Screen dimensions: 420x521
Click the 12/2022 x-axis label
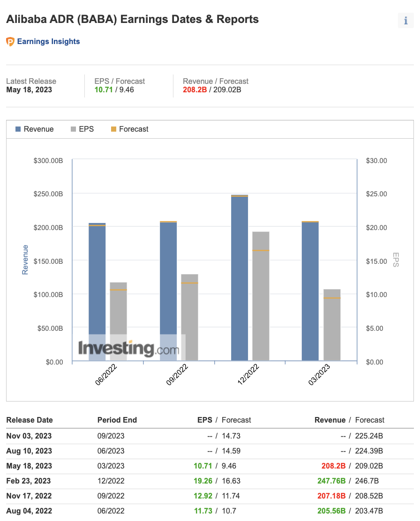[x=248, y=374]
